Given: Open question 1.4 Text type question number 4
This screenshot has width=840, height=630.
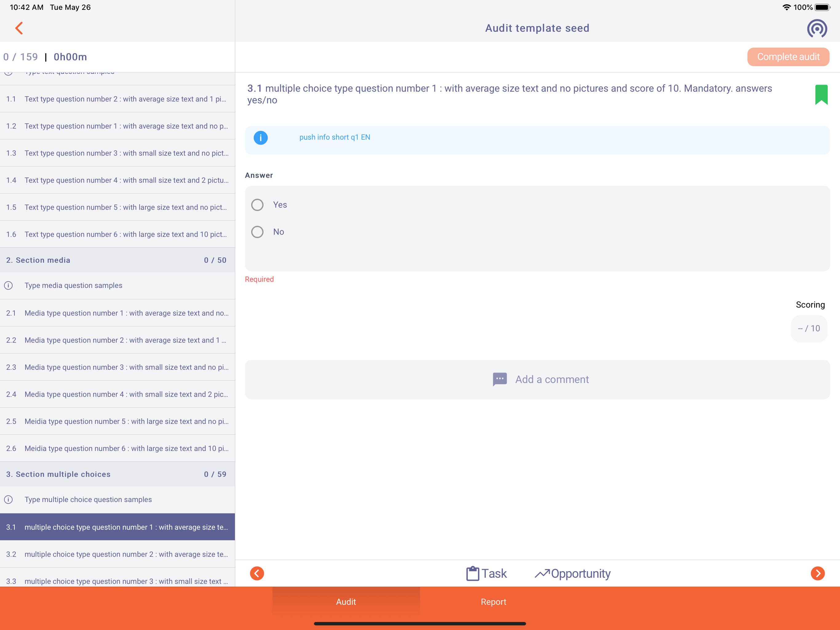Looking at the screenshot, I should pyautogui.click(x=117, y=180).
